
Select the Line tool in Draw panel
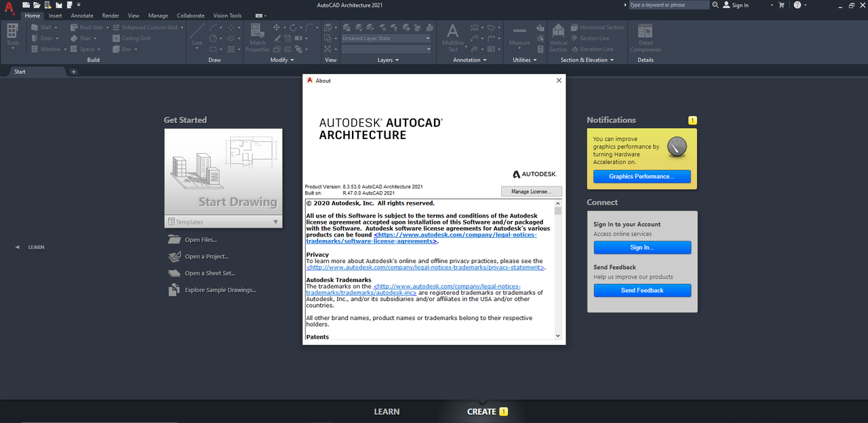pos(197,37)
